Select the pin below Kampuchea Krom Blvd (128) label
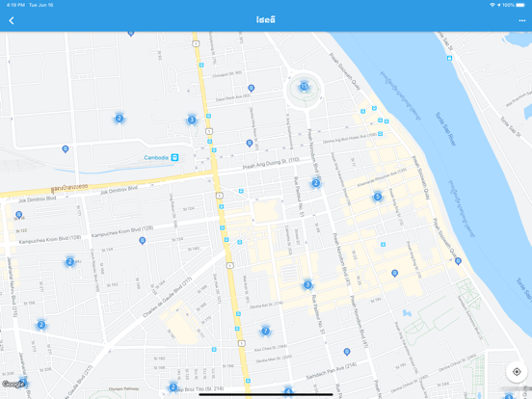 (143, 241)
